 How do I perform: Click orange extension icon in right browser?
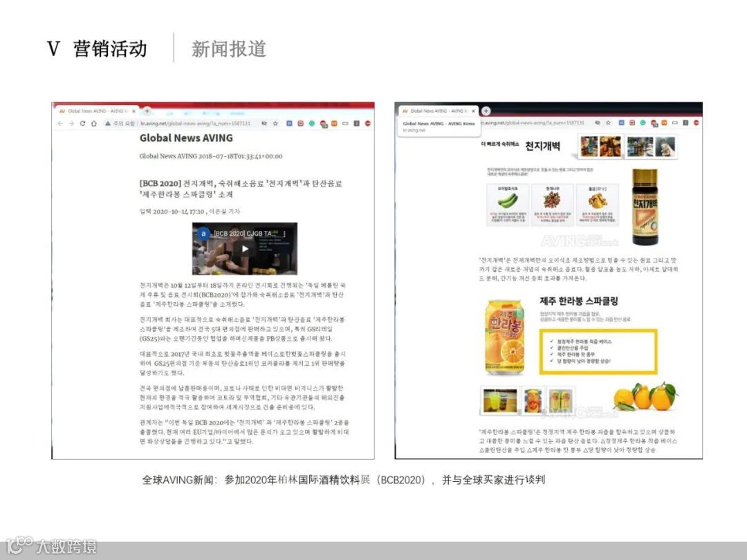point(664,123)
